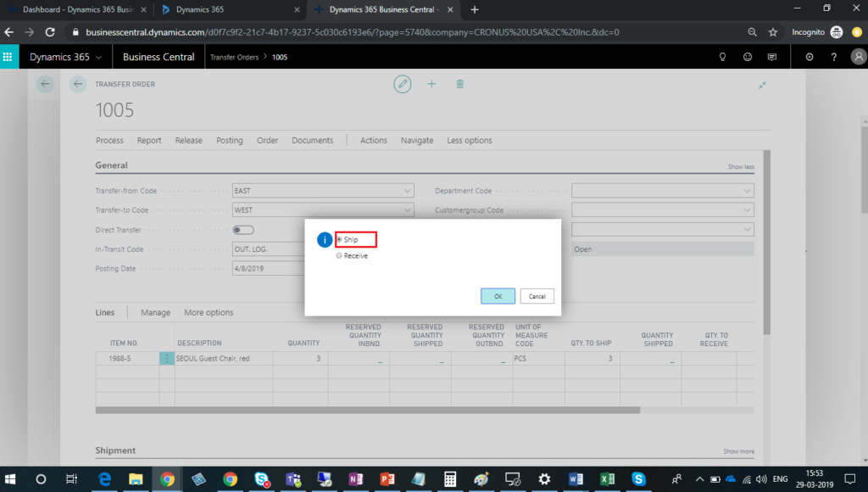Click the trash delete icon
Screen dimensions: 868x492
pyautogui.click(x=459, y=84)
